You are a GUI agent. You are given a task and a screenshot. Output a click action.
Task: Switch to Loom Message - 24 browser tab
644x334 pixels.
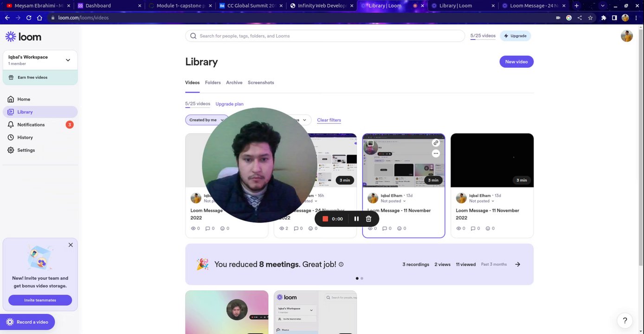coord(534,6)
